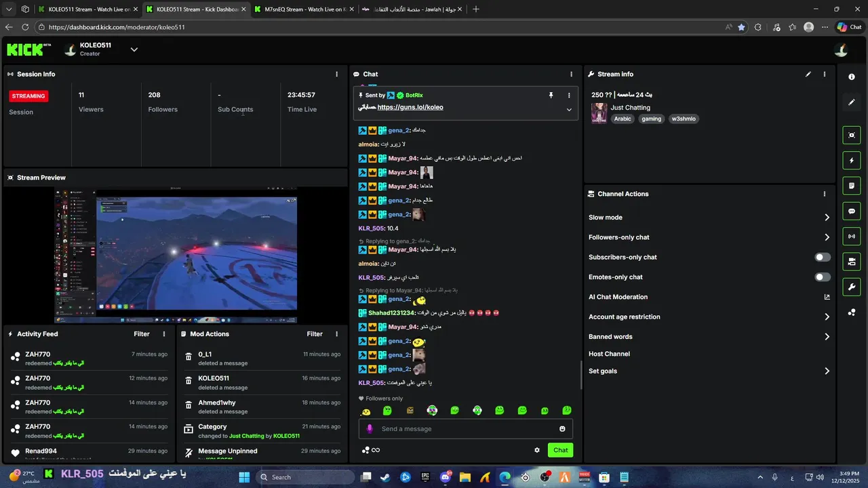Click the yellow smiley emote above chat input
Screen dimensions: 868x488
click(366, 411)
